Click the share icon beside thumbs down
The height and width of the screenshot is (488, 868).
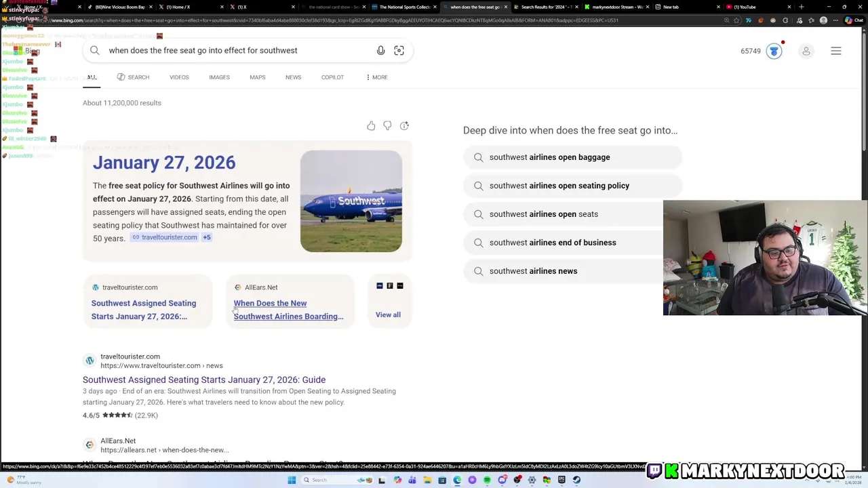[x=404, y=125]
